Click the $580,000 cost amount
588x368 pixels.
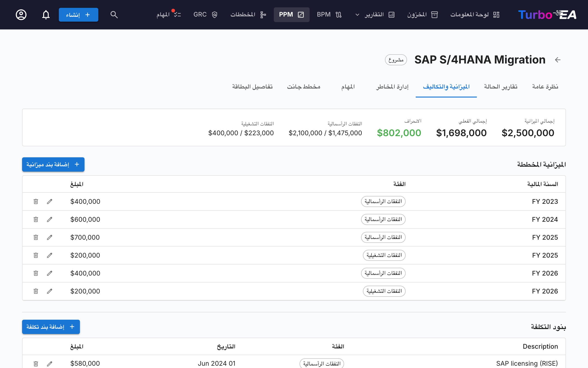pyautogui.click(x=85, y=364)
